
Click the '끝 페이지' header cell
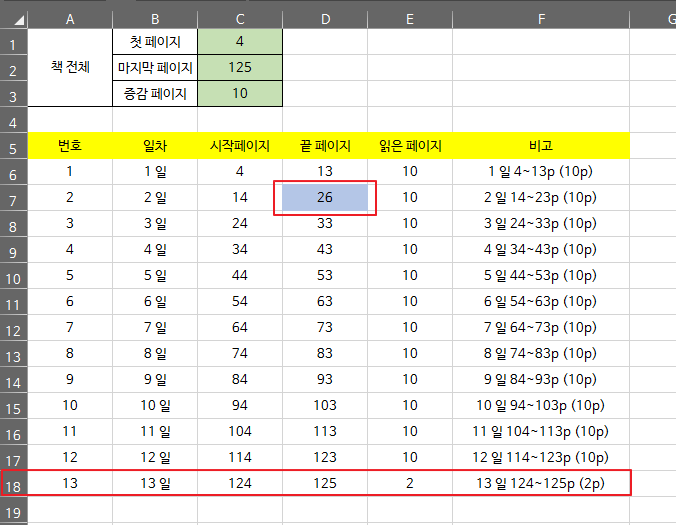[x=325, y=146]
